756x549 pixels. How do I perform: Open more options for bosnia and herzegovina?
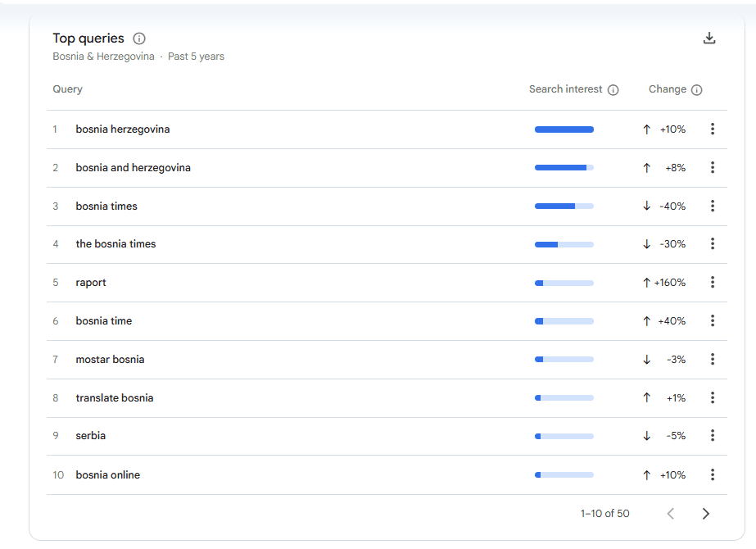[x=713, y=167]
